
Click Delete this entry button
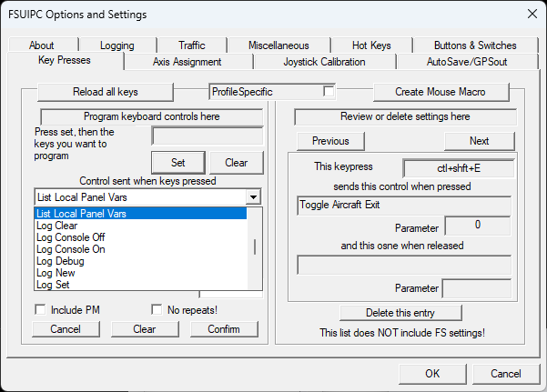point(400,313)
